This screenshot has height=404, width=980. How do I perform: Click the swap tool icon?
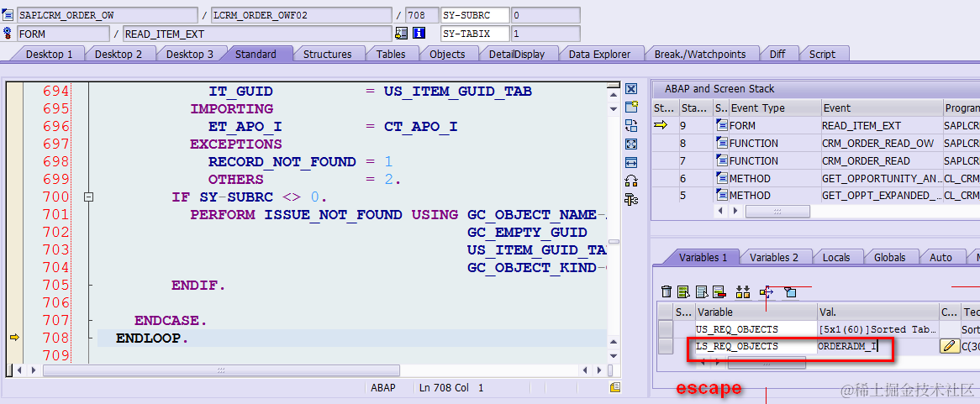(631, 125)
